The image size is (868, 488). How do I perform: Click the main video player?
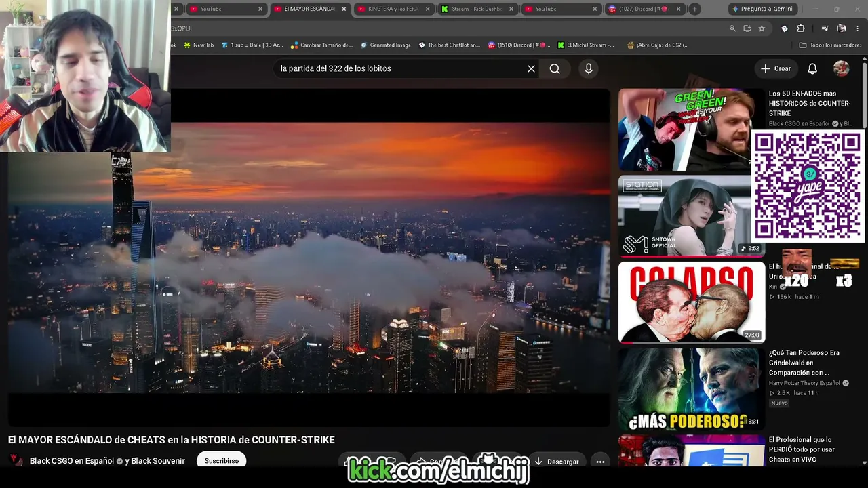tap(309, 258)
